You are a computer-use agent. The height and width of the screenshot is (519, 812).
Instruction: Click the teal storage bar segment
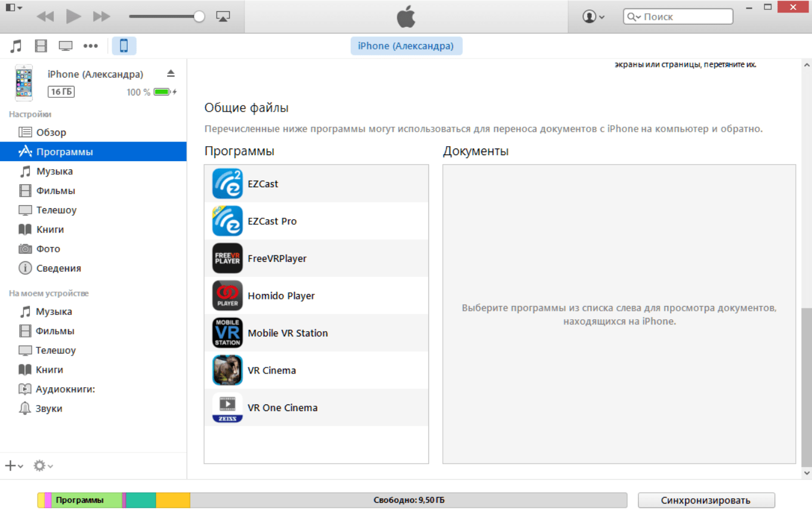click(x=141, y=501)
